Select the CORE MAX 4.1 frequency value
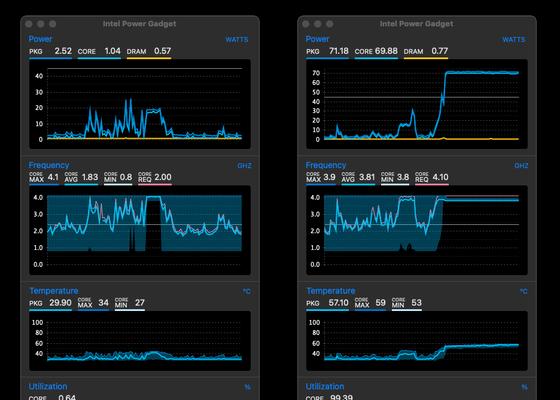Screen dimensions: 560x400 pos(44,178)
